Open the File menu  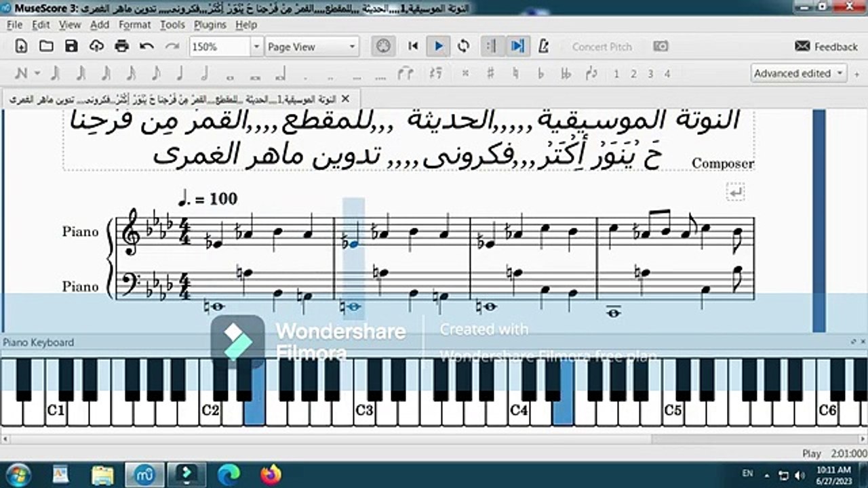[x=14, y=24]
